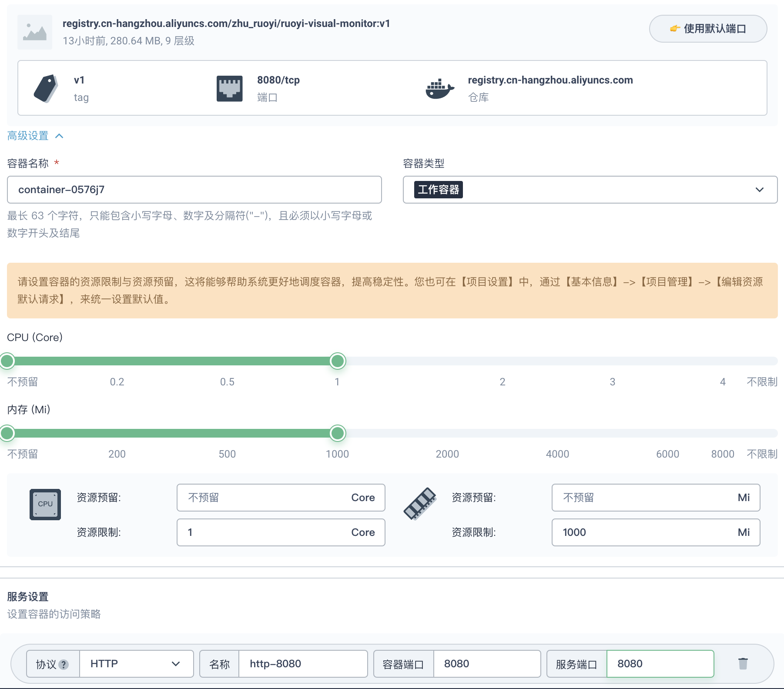Screen dimensions: 784x689
Task: Click 使用默认端口 button
Action: (708, 29)
